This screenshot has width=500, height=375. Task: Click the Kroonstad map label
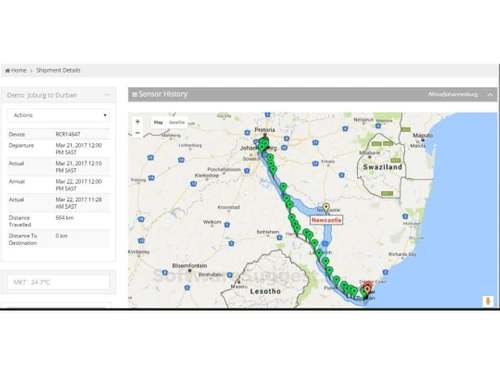tap(229, 207)
